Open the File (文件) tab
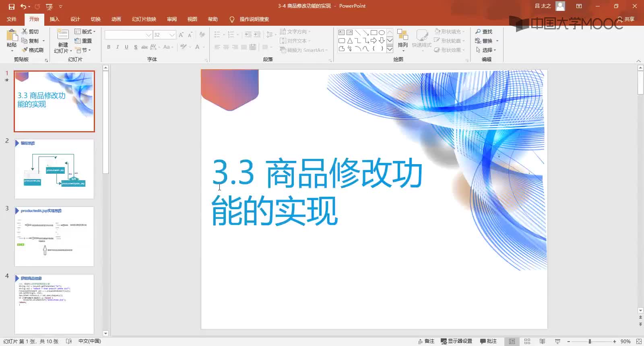The height and width of the screenshot is (346, 644). pos(12,19)
